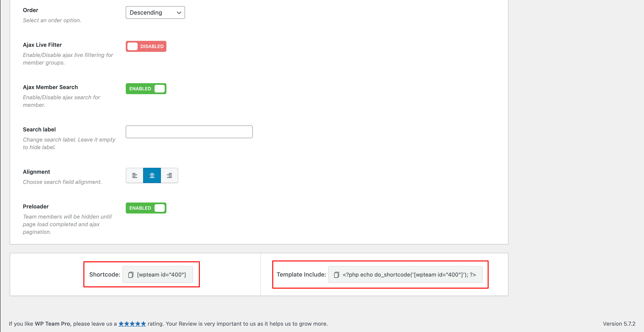This screenshot has width=644, height=332.
Task: Click the Ajax Member Search heading
Action: pyautogui.click(x=50, y=87)
